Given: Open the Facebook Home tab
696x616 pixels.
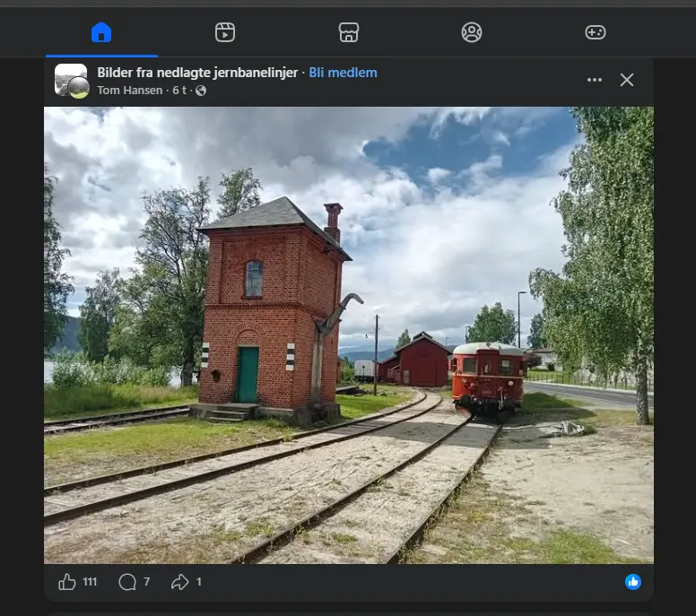Looking at the screenshot, I should point(101,32).
